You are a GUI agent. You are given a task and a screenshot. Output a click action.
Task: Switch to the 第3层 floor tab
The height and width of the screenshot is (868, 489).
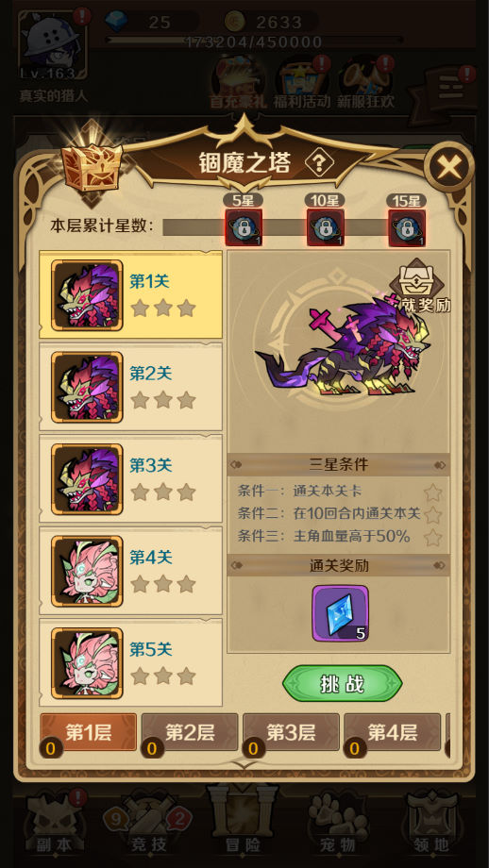(x=292, y=732)
